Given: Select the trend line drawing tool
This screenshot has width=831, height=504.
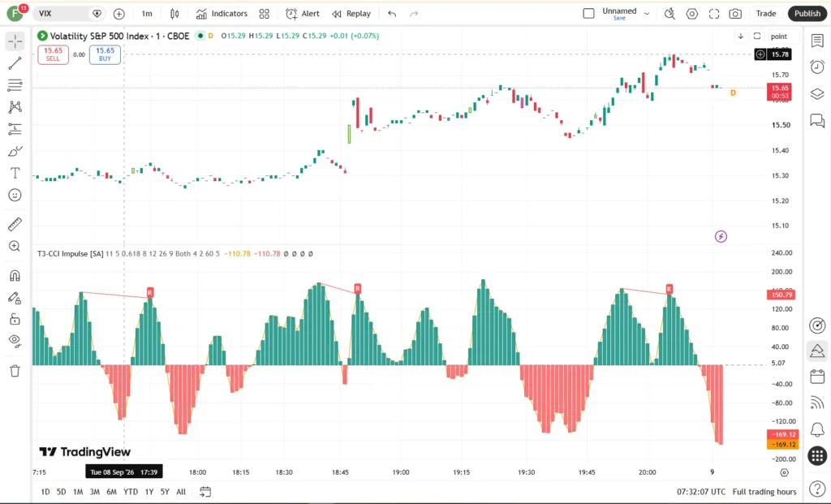Looking at the screenshot, I should (x=15, y=63).
